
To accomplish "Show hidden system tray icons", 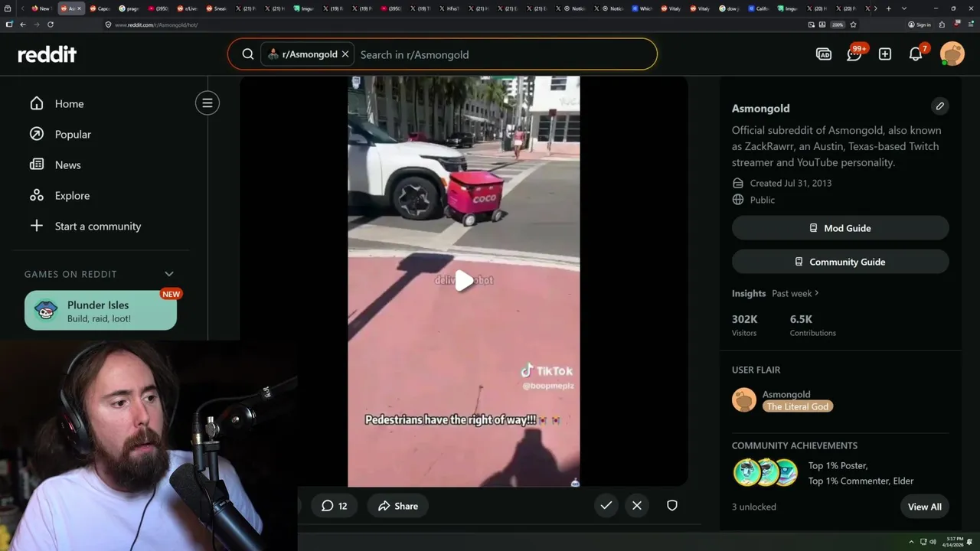I will (911, 542).
